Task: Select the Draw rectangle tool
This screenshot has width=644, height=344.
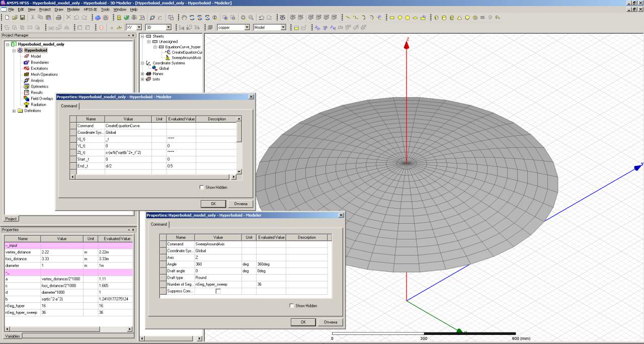Action: pyautogui.click(x=392, y=18)
